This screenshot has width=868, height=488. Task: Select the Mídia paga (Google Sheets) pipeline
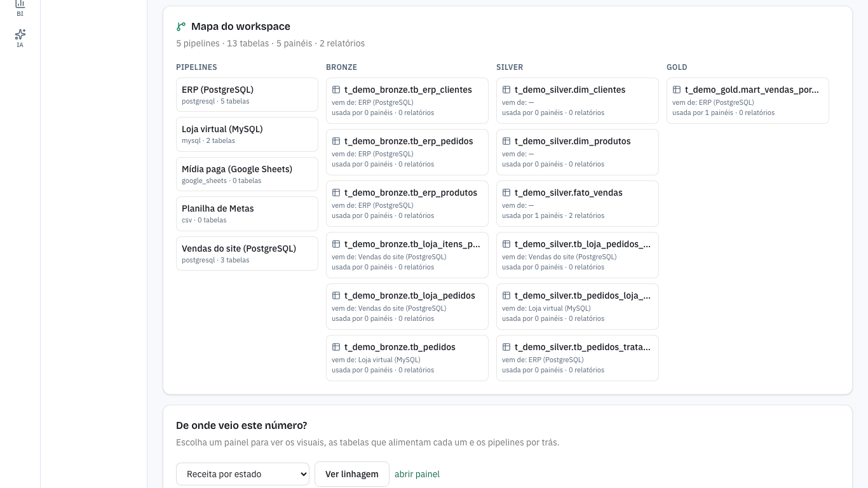point(247,174)
